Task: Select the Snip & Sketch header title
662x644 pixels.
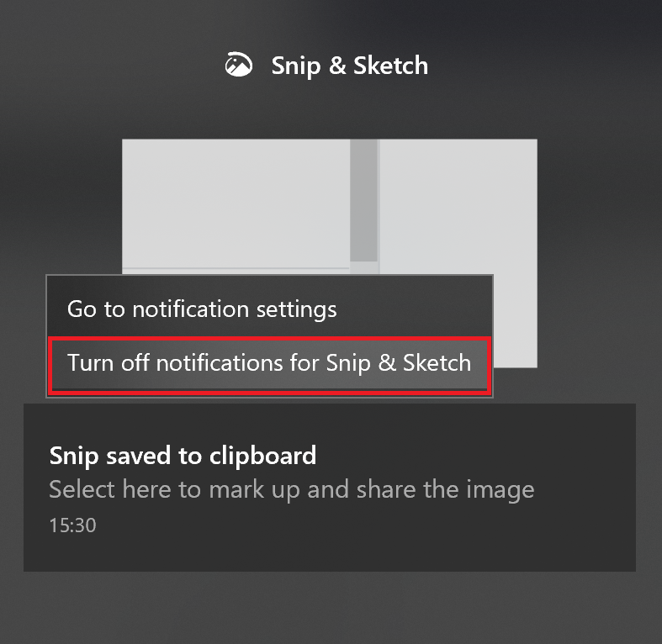Action: pos(350,66)
